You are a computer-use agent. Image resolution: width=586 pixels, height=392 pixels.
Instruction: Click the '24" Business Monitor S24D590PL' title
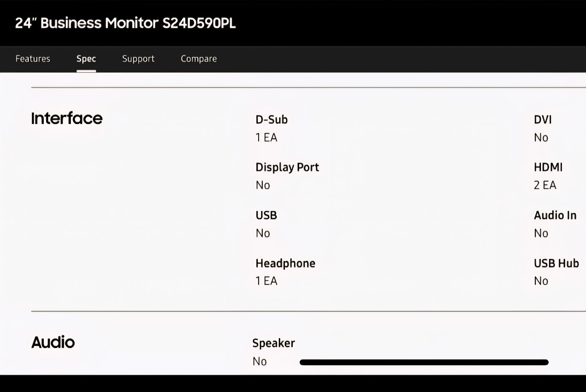pos(125,23)
